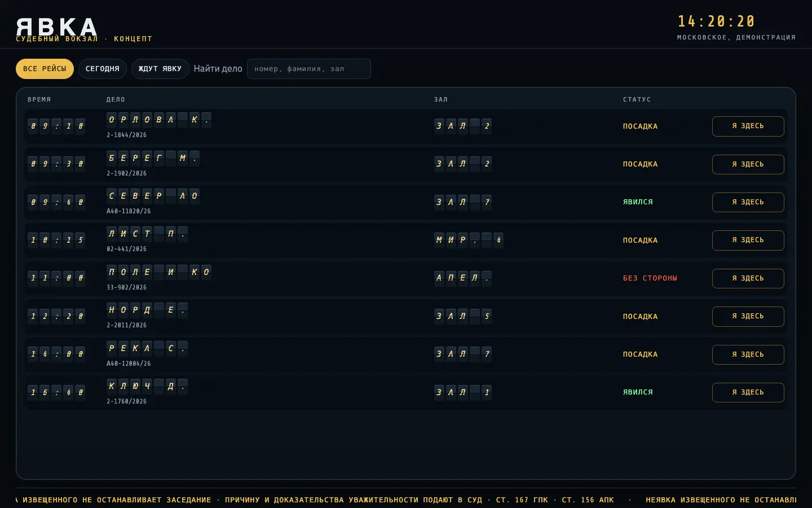Click the 14:20:20 clock display

716,21
